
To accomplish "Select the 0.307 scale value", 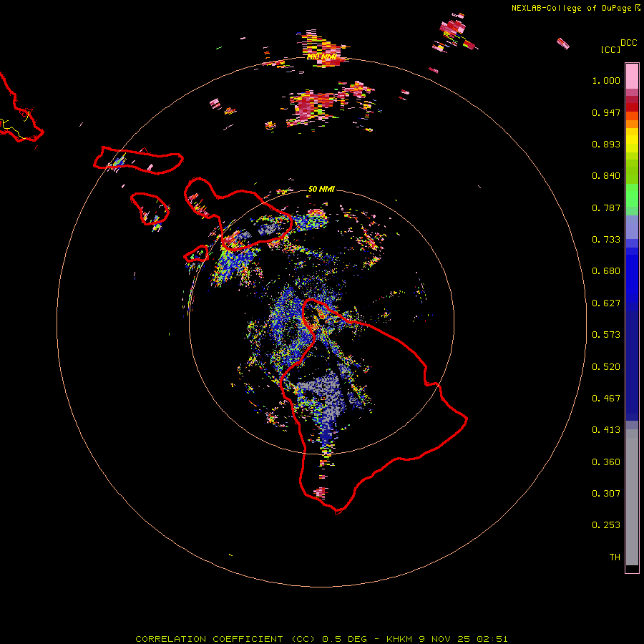I will coord(606,494).
